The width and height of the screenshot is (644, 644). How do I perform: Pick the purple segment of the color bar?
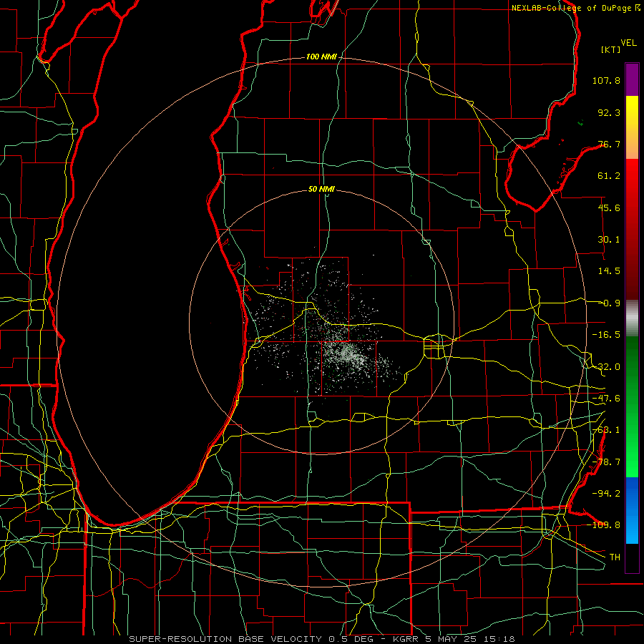point(632,79)
